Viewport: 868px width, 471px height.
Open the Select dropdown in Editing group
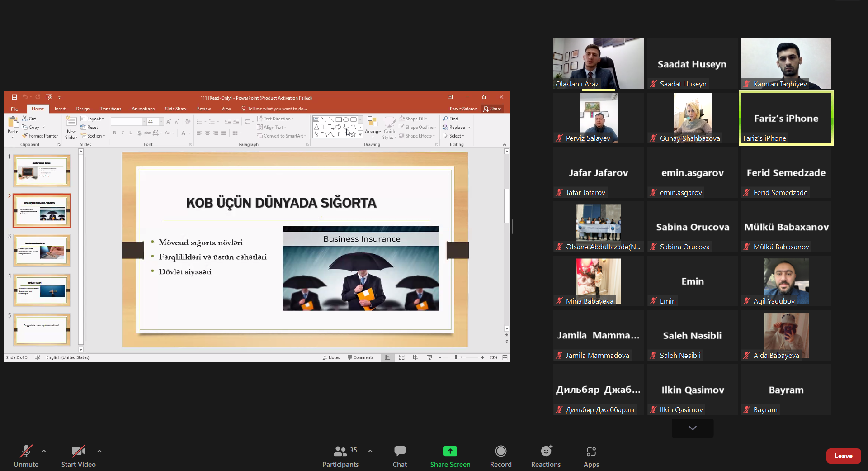[454, 136]
